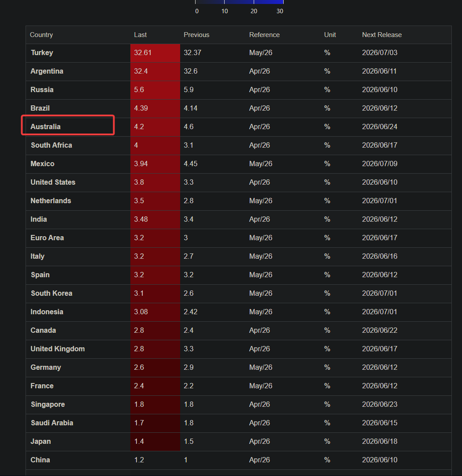Select Argentina's next release 2026/06/11

pyautogui.click(x=379, y=71)
